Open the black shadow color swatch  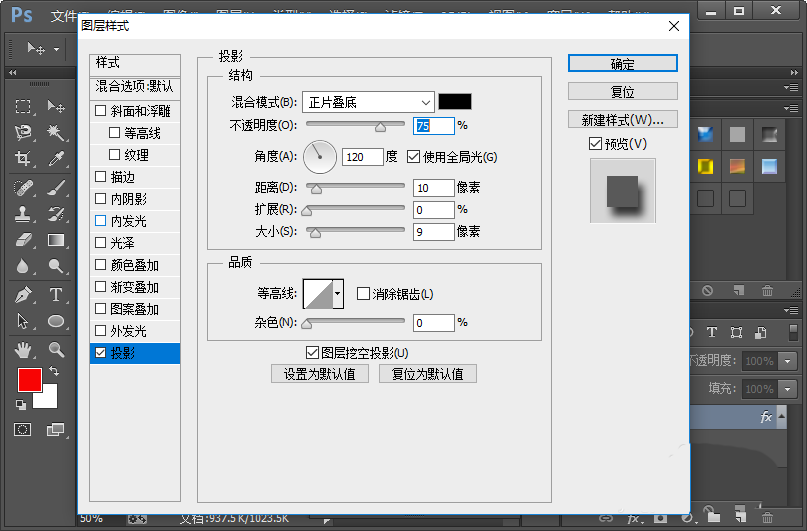[x=455, y=101]
